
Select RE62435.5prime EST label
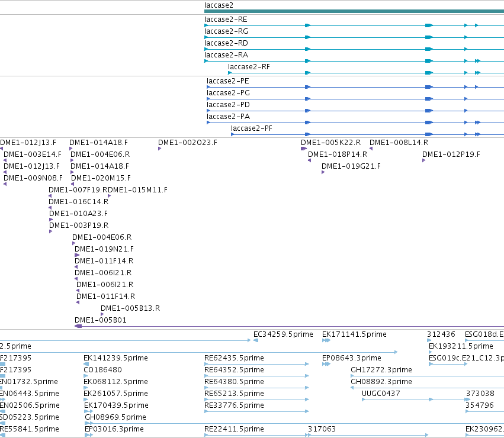[x=234, y=358]
